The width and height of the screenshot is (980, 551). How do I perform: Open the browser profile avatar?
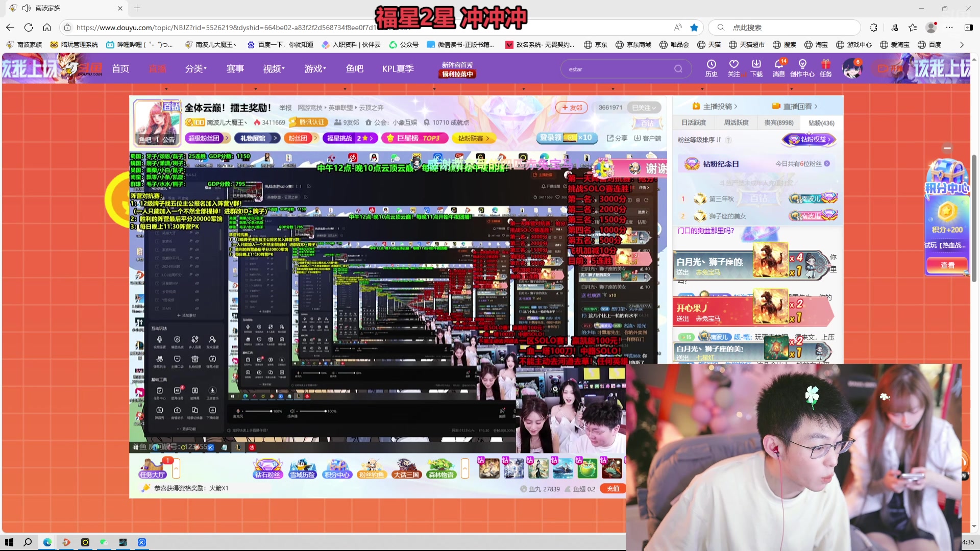pos(931,28)
